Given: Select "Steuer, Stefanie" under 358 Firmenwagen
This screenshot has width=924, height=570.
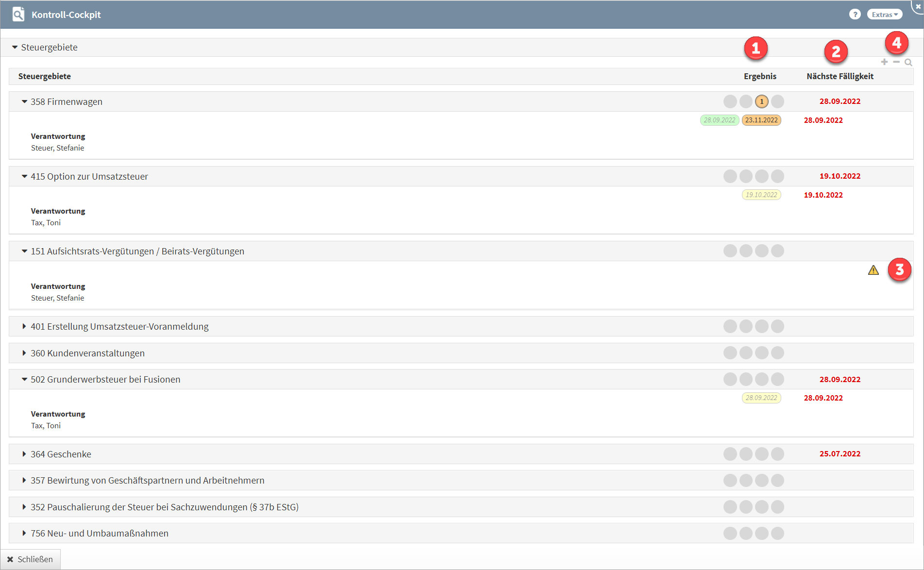Looking at the screenshot, I should (x=58, y=148).
